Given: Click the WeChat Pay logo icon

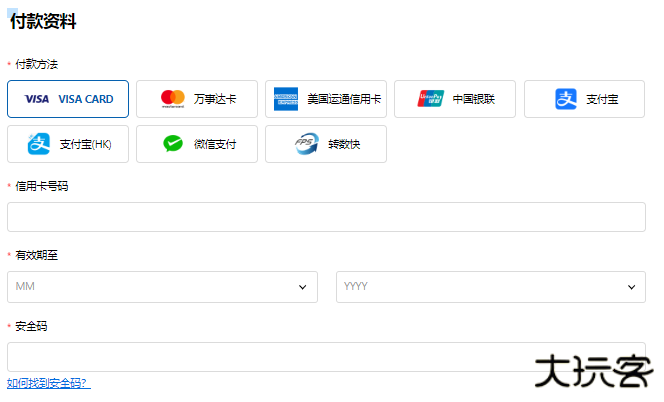Looking at the screenshot, I should 174,144.
